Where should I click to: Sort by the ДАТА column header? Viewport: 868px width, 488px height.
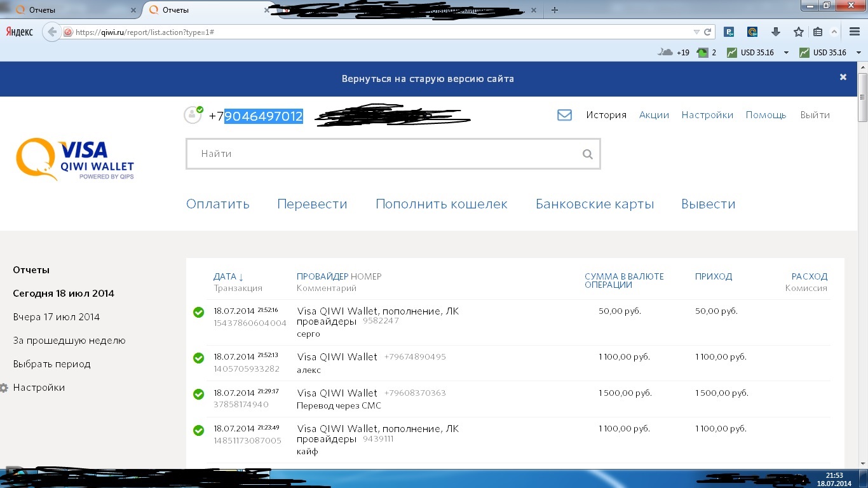[229, 276]
